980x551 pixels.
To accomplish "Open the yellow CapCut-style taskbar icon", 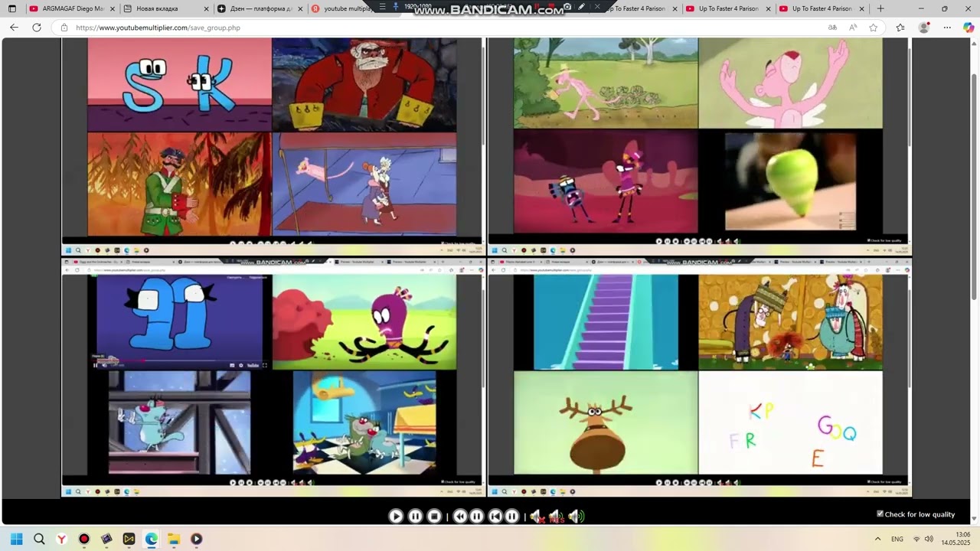I will pos(129,539).
